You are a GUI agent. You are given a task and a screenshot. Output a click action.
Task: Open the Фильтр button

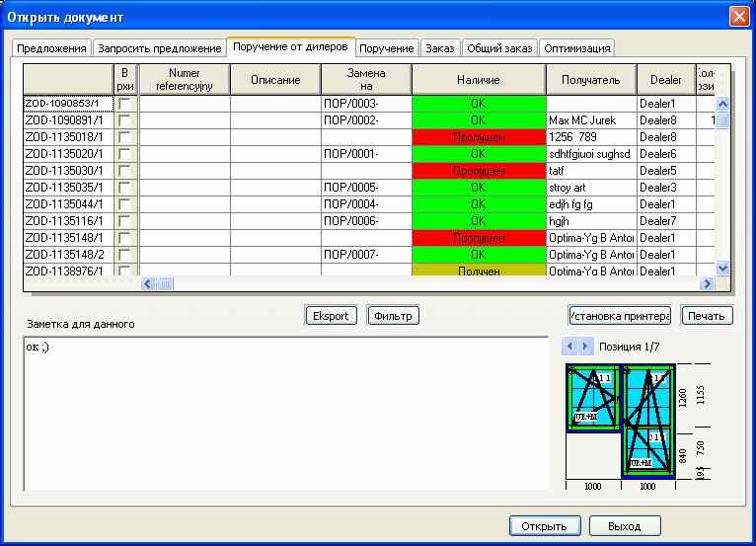pyautogui.click(x=393, y=316)
